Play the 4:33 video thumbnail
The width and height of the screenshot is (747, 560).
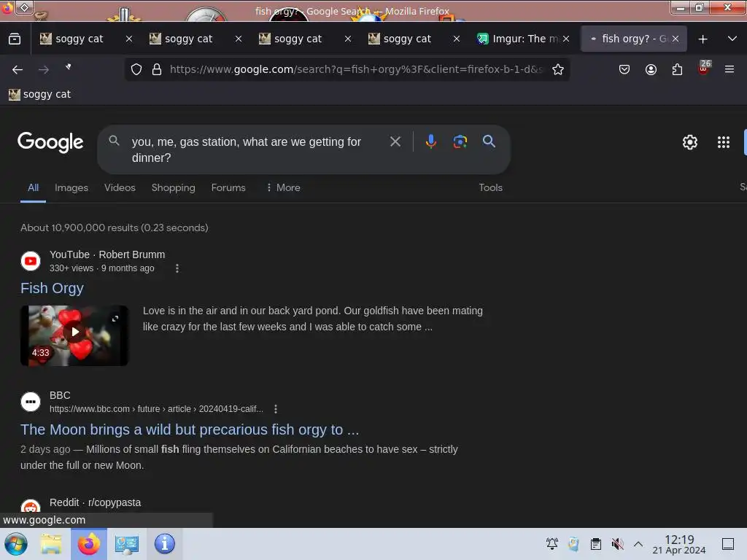tap(74, 335)
